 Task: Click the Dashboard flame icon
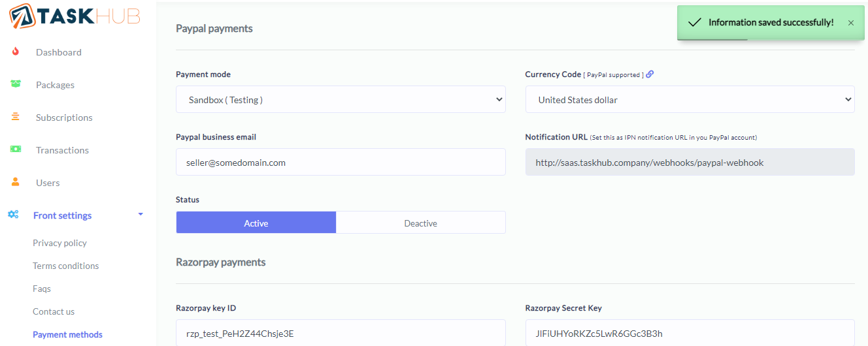[16, 52]
